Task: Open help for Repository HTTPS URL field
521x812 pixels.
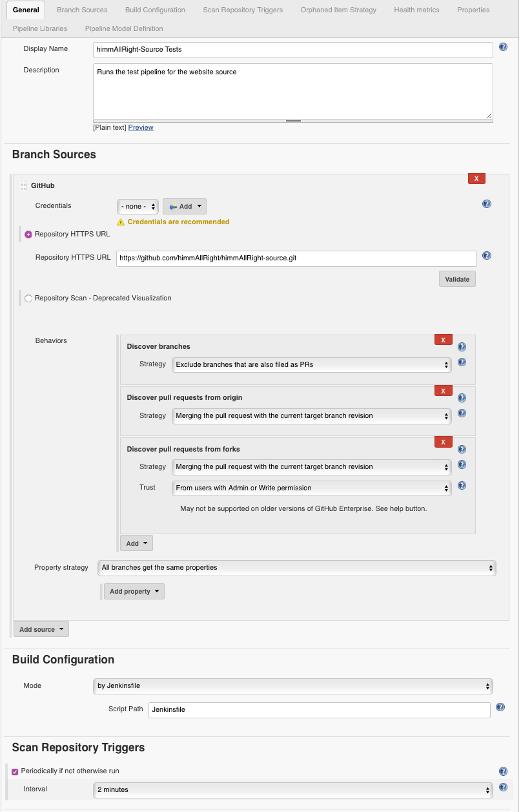Action: click(487, 256)
